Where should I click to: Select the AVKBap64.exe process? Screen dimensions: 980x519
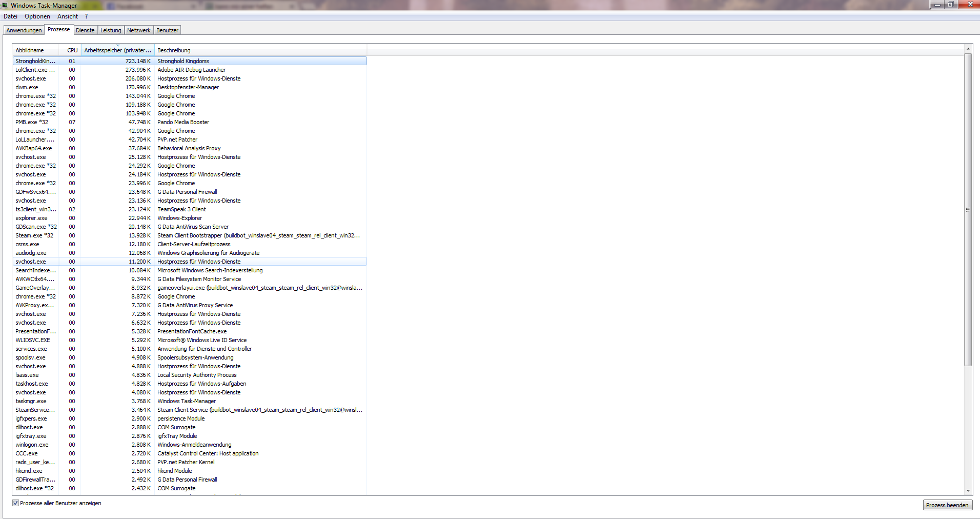(x=190, y=148)
